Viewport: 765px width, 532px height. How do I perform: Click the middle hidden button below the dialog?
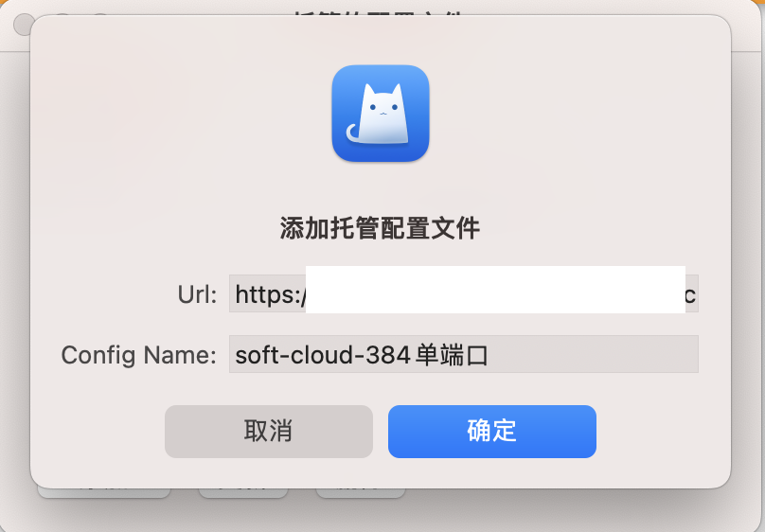pos(243,492)
